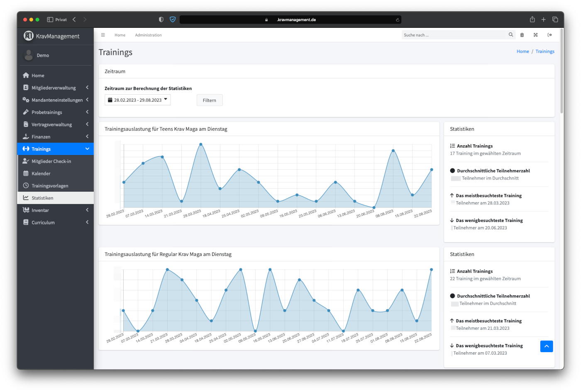Click the KravManagement logo icon
Viewport: 581px width, 392px height.
28,36
